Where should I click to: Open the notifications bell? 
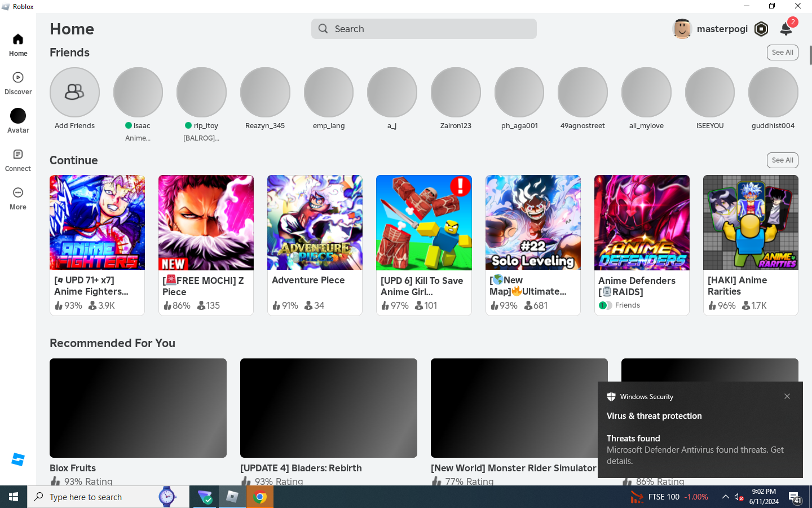click(786, 29)
